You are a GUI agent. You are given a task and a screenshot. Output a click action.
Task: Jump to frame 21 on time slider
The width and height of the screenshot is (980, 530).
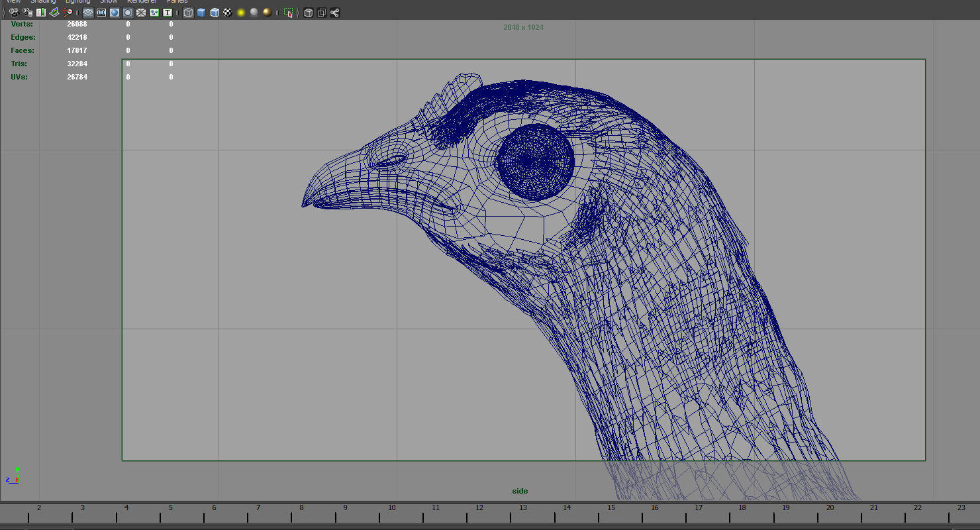(874, 507)
